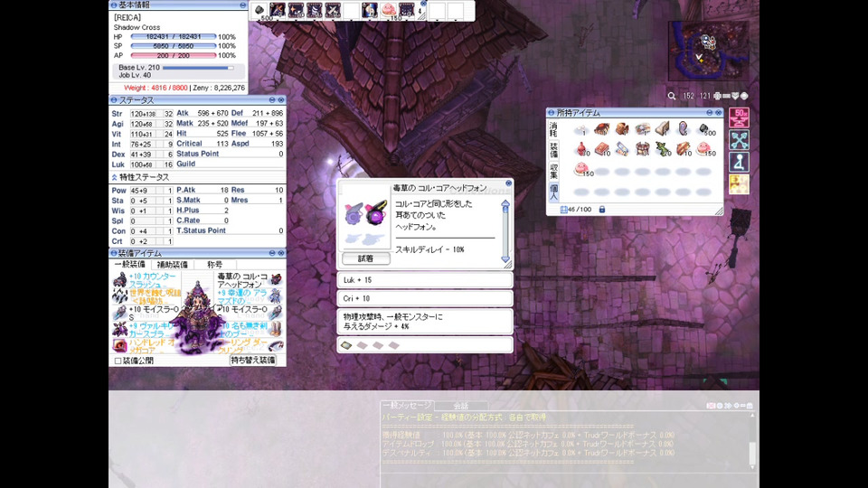Viewport: 868px width, 488px height.
Task: Switch to 一般メッセージ chat tab
Action: click(x=408, y=406)
